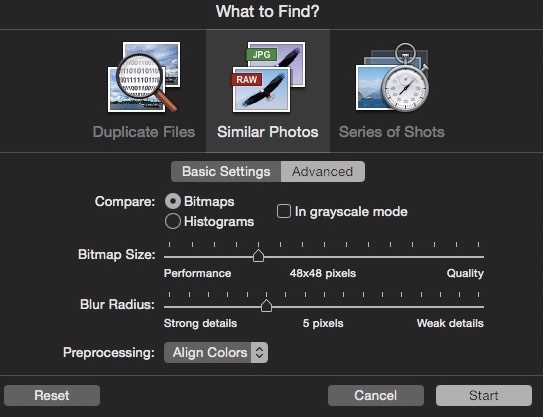Click the Similar Photos label
The height and width of the screenshot is (417, 543).
pyautogui.click(x=268, y=132)
